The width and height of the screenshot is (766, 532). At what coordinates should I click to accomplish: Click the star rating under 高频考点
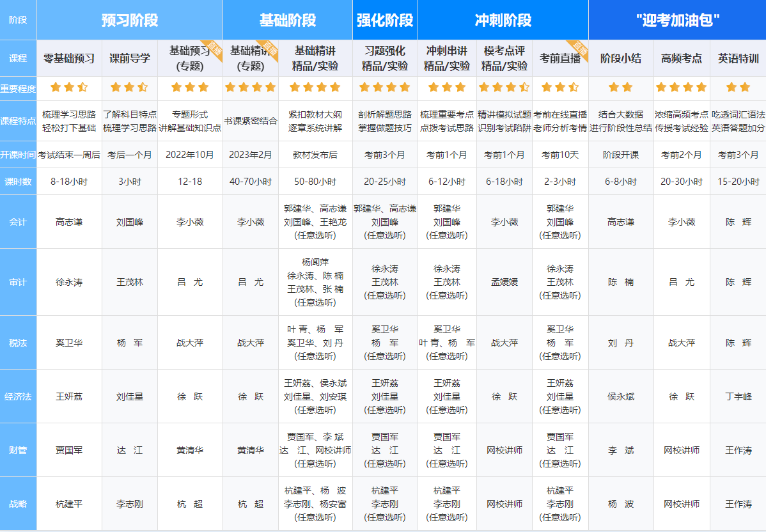682,88
